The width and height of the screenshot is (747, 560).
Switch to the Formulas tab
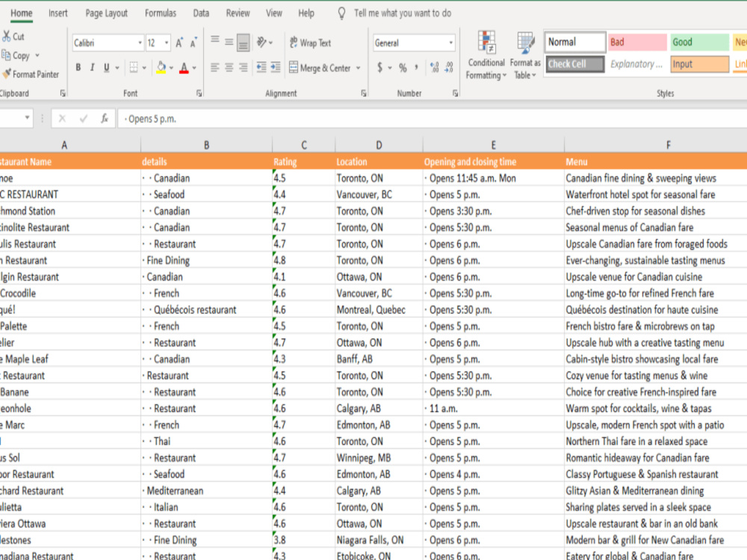coord(161,13)
